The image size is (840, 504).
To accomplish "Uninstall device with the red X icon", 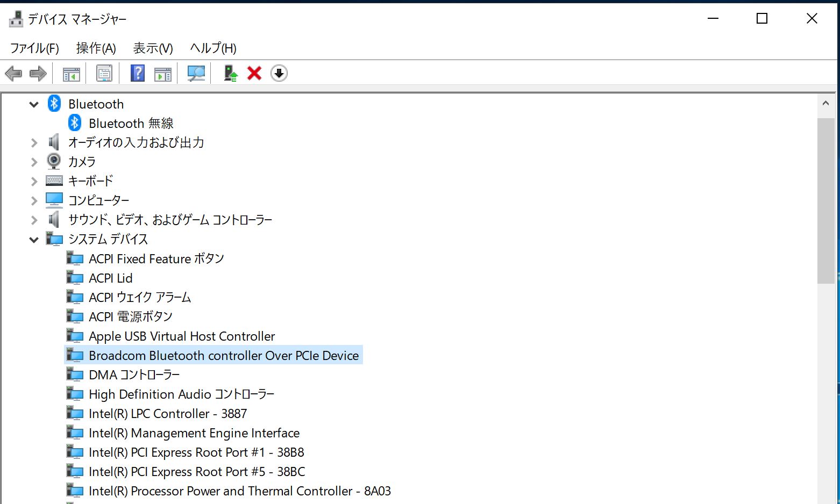I will tap(254, 73).
